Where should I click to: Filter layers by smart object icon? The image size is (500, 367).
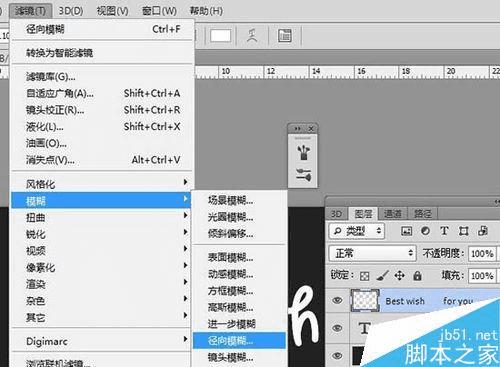pos(483,231)
